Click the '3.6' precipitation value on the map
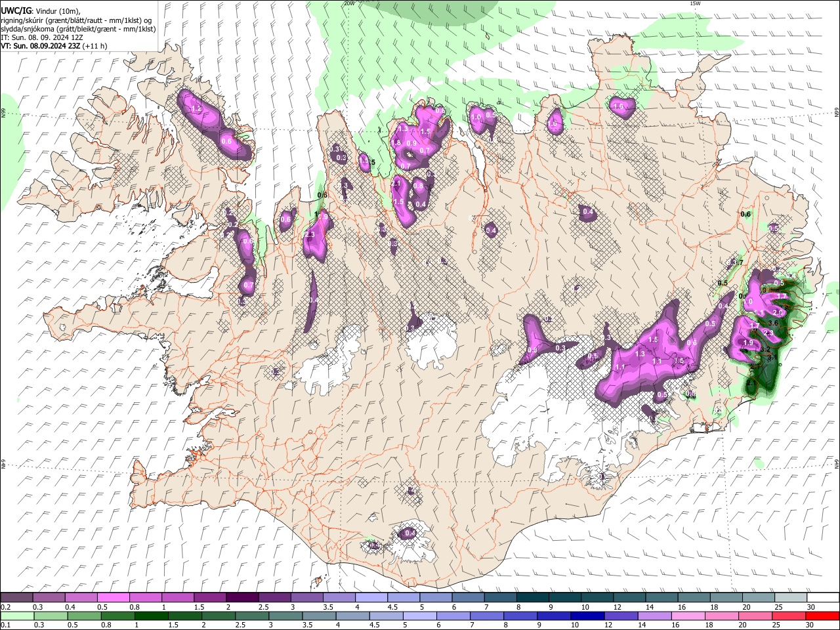840x630 pixels. pos(773,323)
